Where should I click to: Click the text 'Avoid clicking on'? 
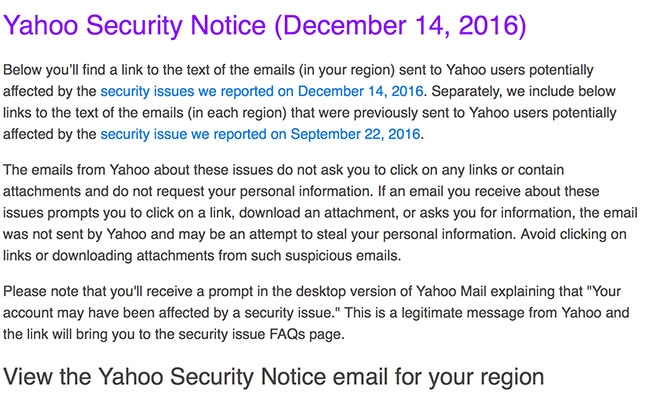574,234
